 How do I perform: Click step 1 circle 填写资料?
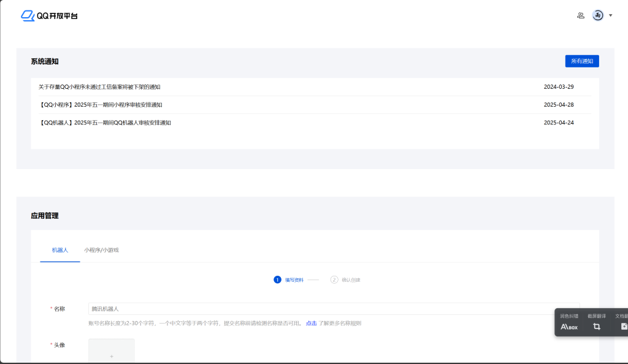tap(277, 279)
